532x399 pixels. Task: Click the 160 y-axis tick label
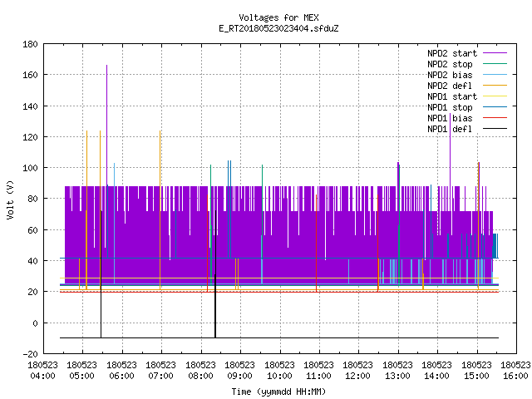tap(30, 75)
